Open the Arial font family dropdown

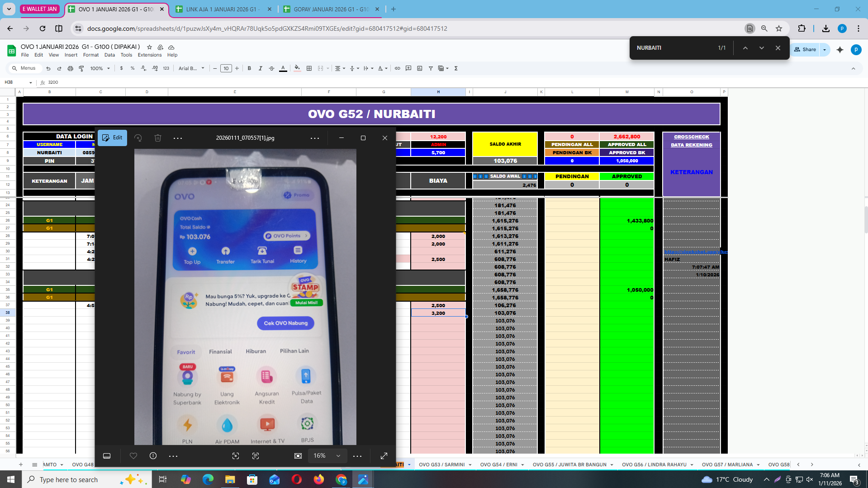click(191, 68)
